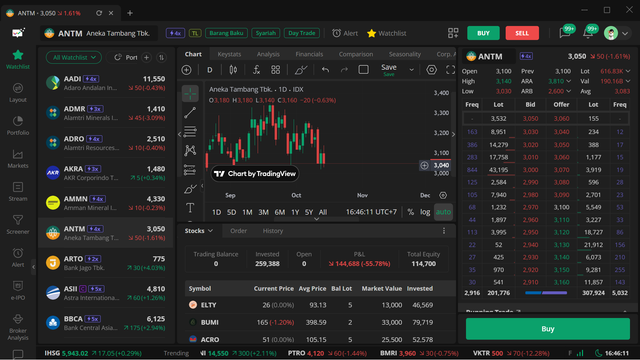This screenshot has height=360, width=640.
Task: Open the Alert sidebar icon
Action: click(18, 258)
